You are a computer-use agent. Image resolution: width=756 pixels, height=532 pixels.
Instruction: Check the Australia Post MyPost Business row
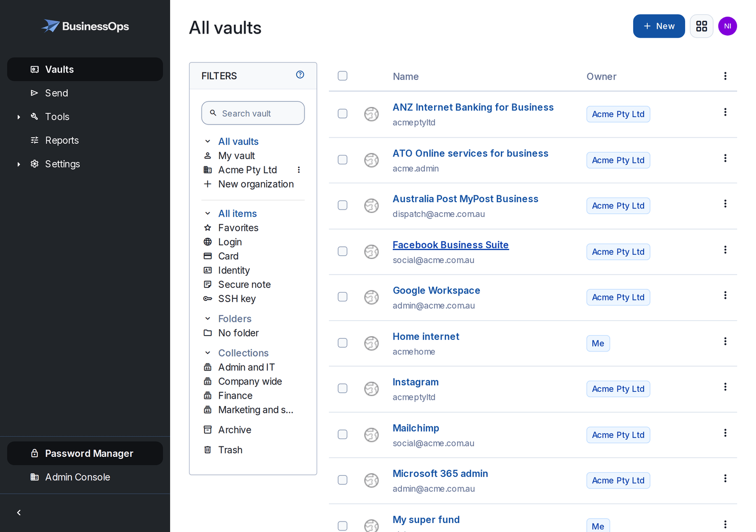pyautogui.click(x=342, y=205)
